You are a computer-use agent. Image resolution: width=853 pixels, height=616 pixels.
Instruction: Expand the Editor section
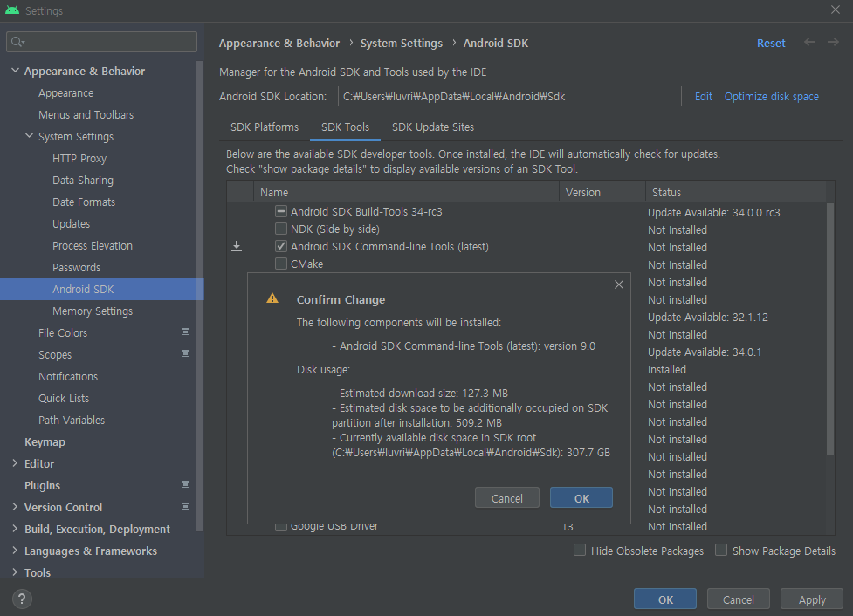[x=15, y=463]
